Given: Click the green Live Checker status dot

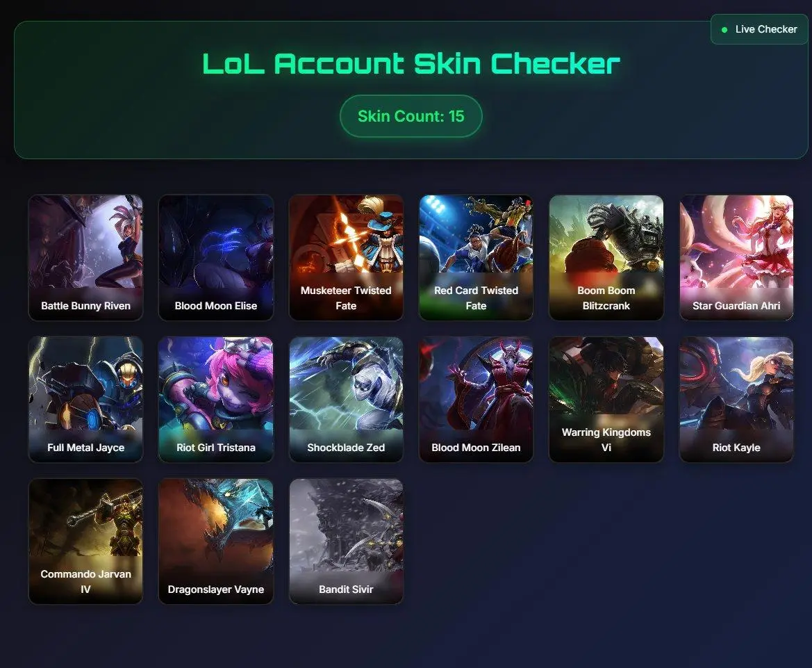Looking at the screenshot, I should [x=724, y=29].
